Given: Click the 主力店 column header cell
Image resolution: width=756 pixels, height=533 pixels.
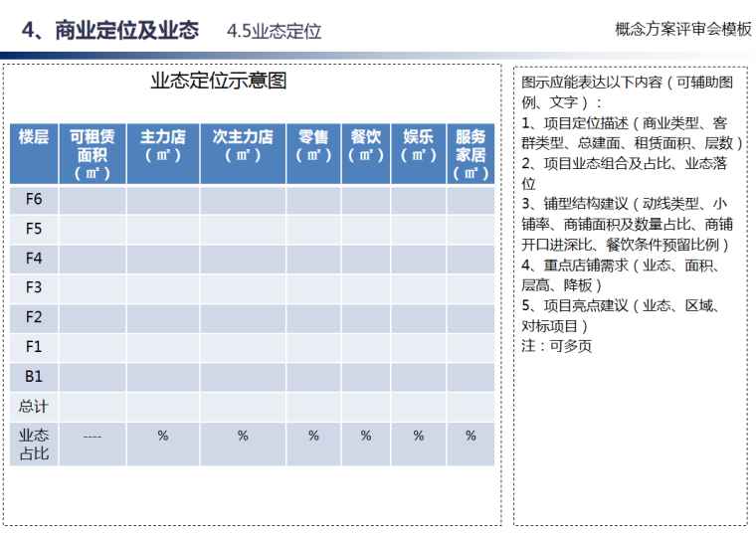Looking at the screenshot, I should (x=163, y=145).
